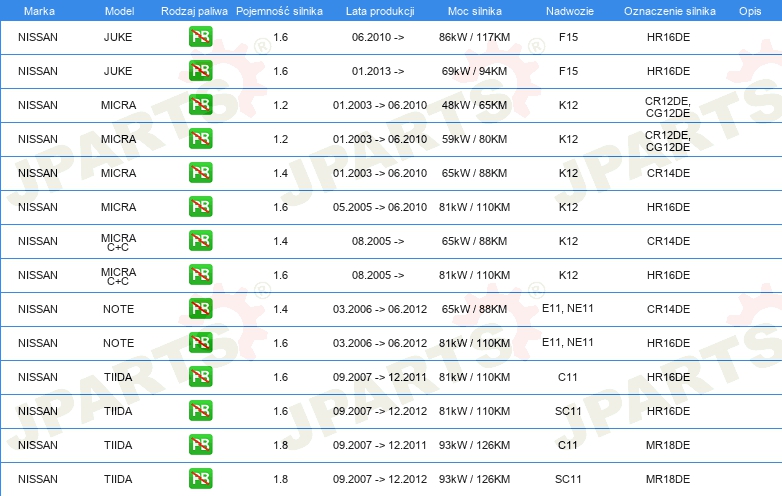Select the 93kW / 126KM cell for Tiida C11

coord(475,445)
